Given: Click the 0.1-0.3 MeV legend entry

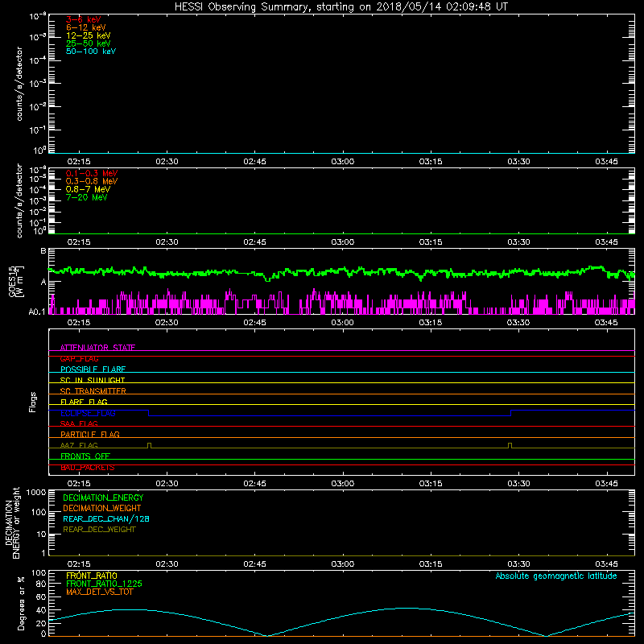Looking at the screenshot, I should [92, 173].
